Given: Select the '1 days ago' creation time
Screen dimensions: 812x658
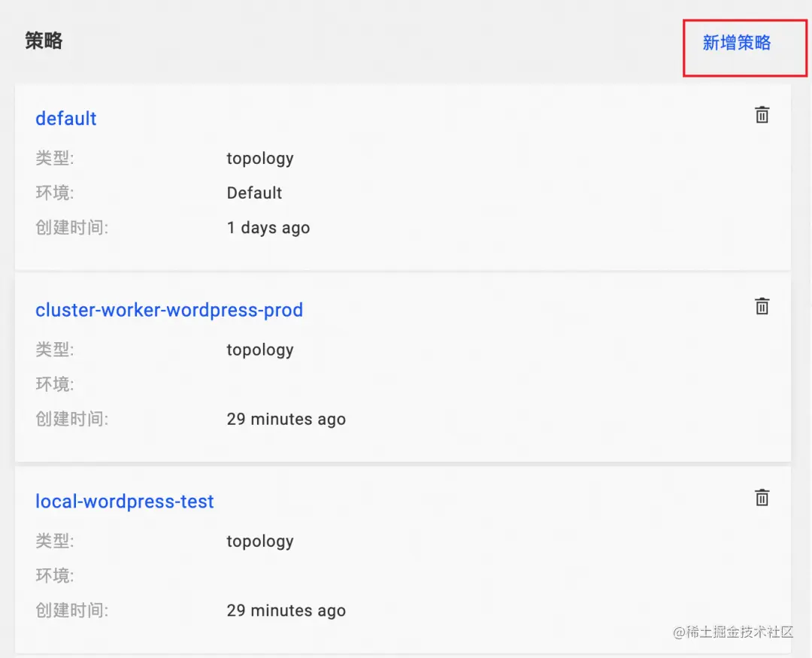Looking at the screenshot, I should pyautogui.click(x=268, y=228).
